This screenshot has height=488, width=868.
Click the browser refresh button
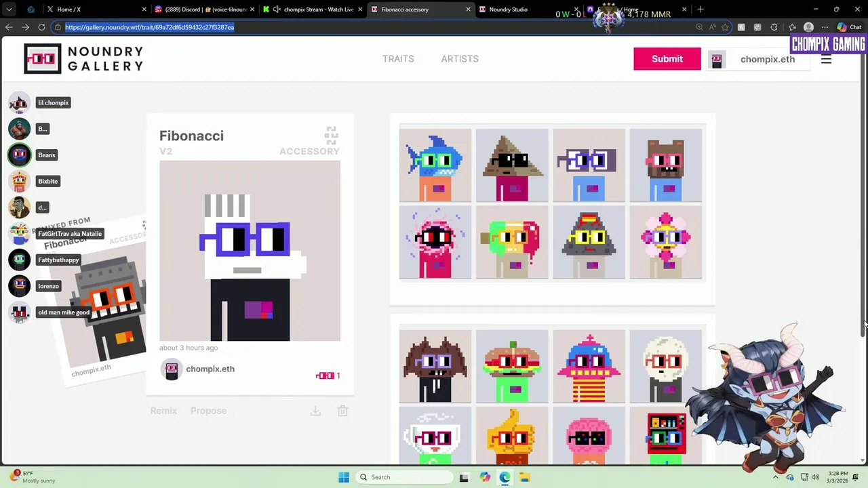coord(41,27)
